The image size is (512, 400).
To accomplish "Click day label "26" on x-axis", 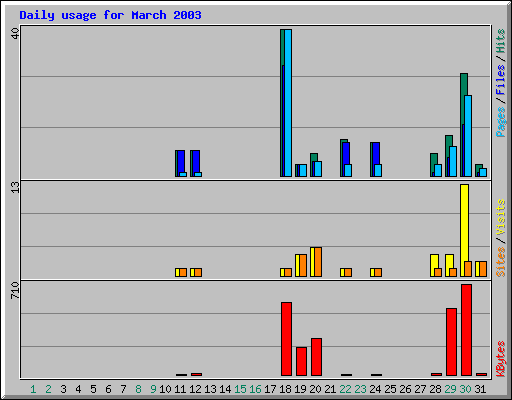I will click(x=405, y=389).
